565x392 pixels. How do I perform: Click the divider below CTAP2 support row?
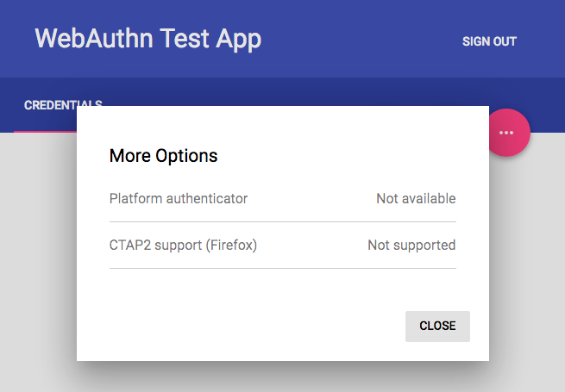click(282, 268)
